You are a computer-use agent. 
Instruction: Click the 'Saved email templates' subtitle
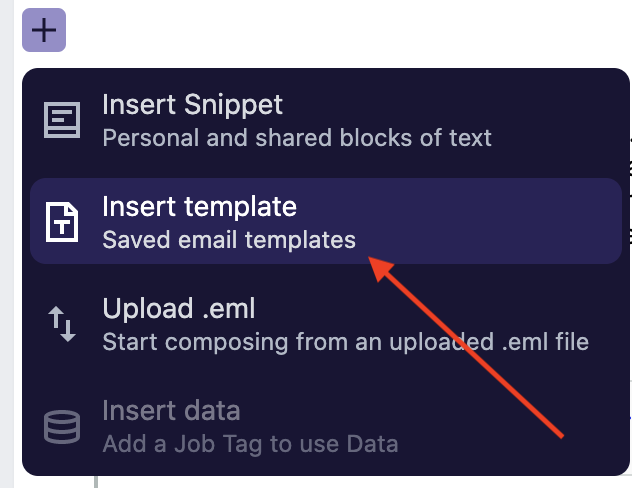[x=229, y=240]
